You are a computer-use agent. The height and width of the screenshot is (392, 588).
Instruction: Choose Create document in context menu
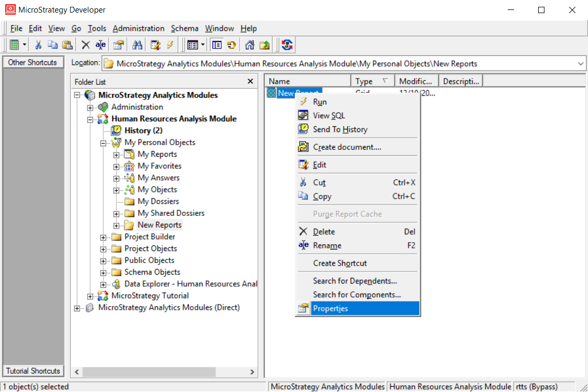[x=358, y=147]
